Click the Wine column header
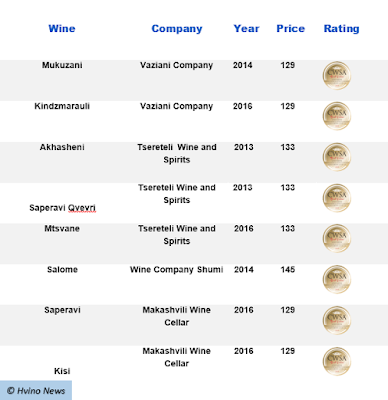388x400 pixels. pyautogui.click(x=62, y=29)
